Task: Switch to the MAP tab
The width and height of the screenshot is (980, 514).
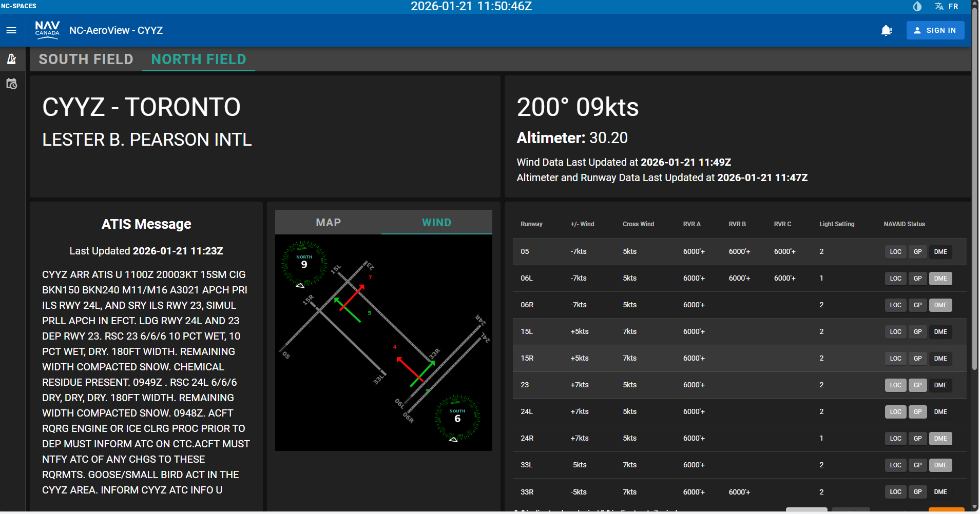Action: (x=328, y=222)
